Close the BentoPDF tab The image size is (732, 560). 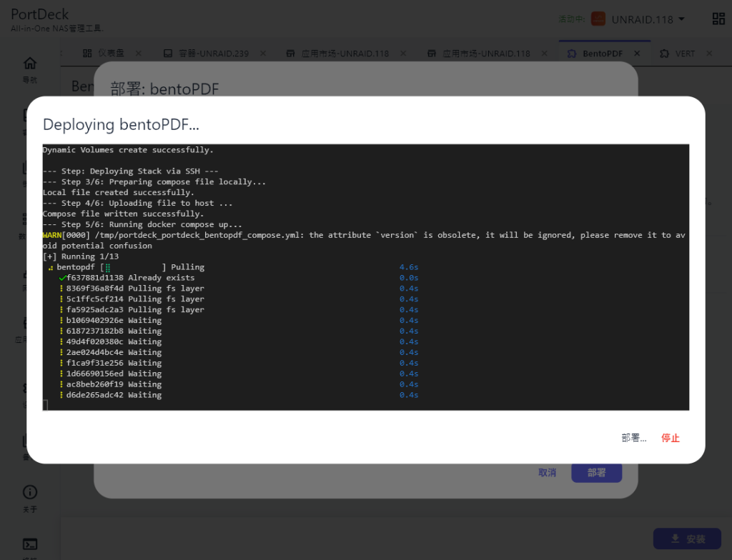point(636,54)
